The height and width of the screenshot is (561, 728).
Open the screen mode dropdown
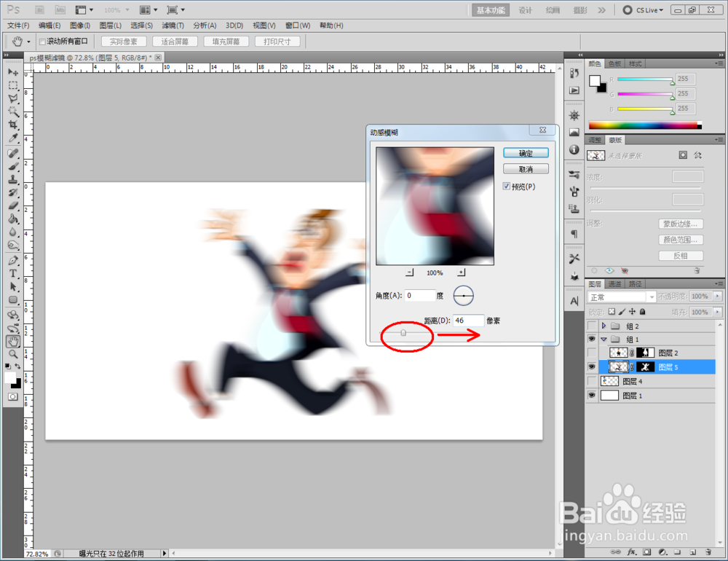pyautogui.click(x=176, y=9)
